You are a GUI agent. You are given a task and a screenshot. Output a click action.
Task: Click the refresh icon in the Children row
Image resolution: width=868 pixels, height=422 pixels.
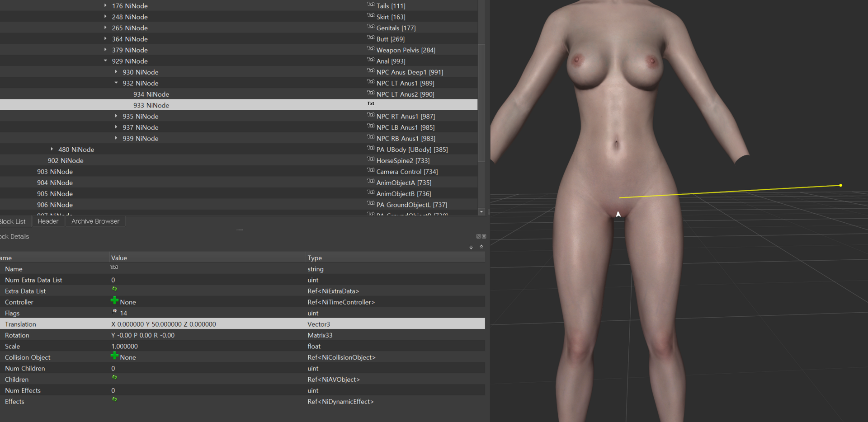pos(114,377)
